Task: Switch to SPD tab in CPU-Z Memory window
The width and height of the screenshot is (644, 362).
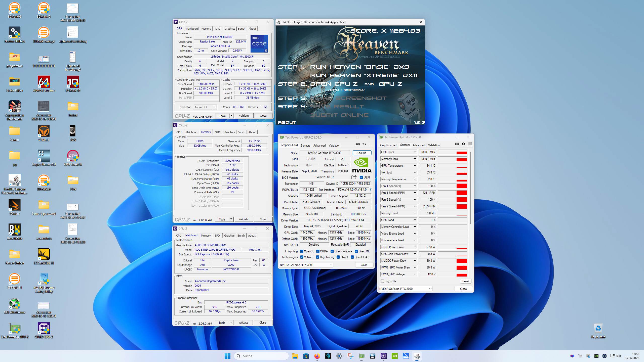Action: coord(217,132)
